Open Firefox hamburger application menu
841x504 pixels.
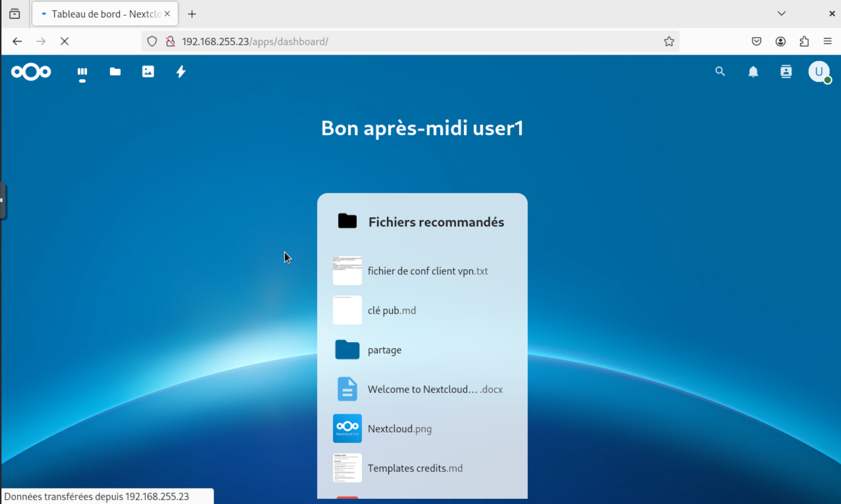point(828,41)
